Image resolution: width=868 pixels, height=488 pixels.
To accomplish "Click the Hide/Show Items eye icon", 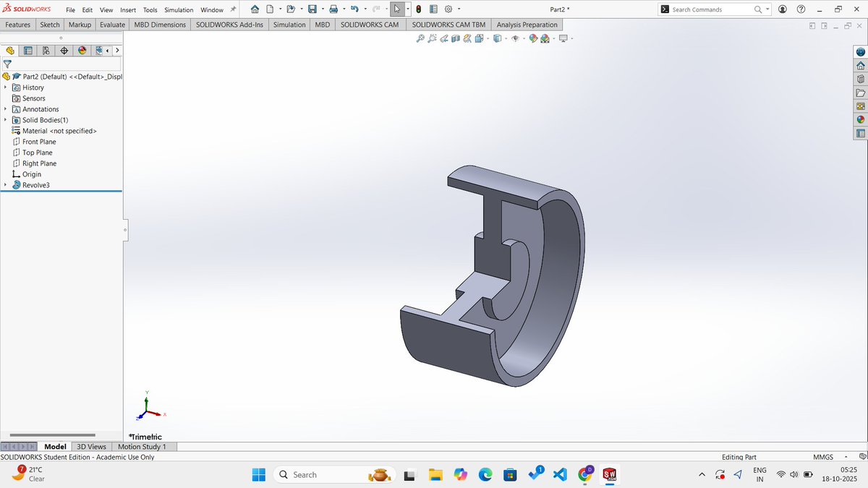I will (x=515, y=38).
